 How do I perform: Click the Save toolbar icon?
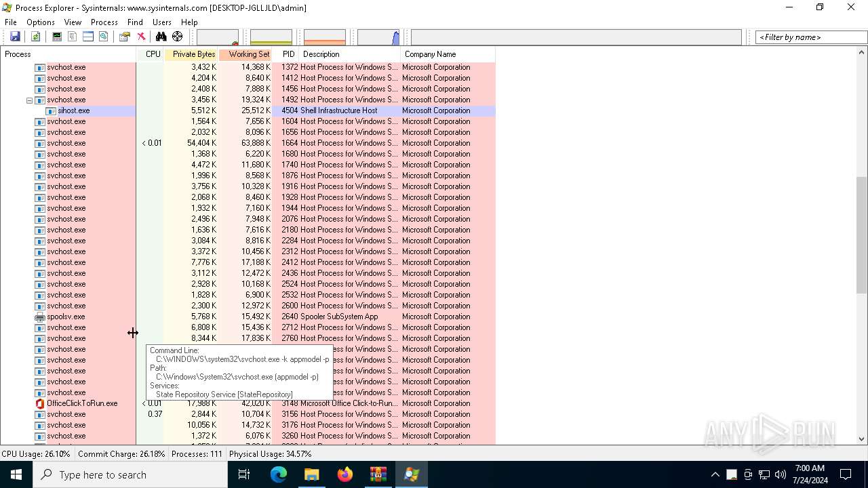click(x=15, y=37)
